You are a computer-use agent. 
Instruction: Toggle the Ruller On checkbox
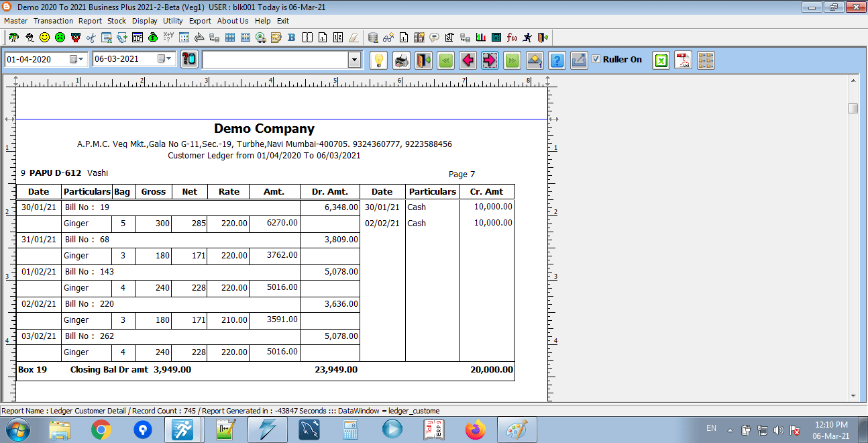point(596,59)
